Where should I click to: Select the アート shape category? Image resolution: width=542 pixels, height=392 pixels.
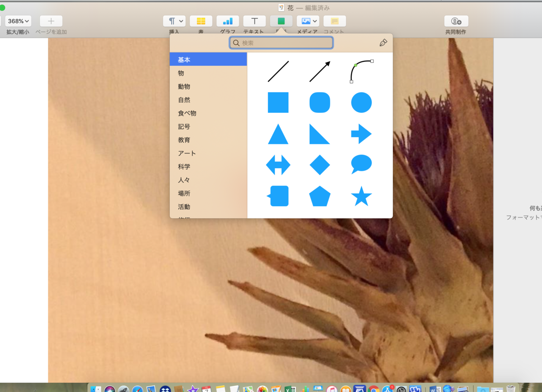(x=208, y=153)
